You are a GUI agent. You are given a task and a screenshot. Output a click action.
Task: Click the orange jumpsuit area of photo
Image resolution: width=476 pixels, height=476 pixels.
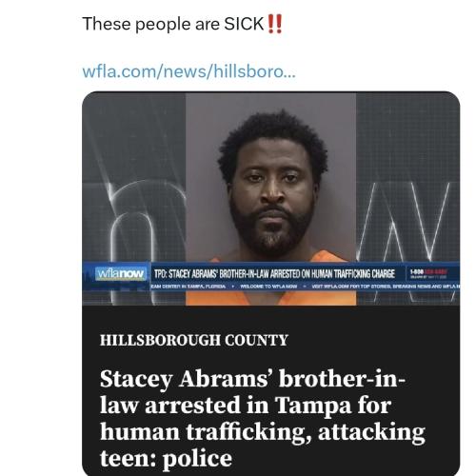pos(270,297)
